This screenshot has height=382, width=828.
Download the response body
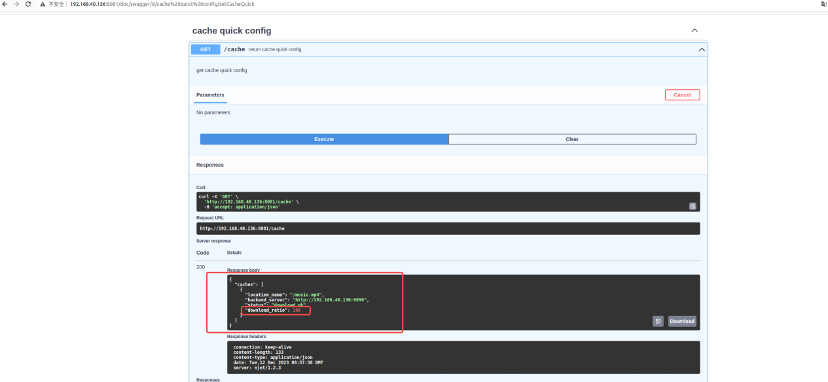pyautogui.click(x=682, y=321)
